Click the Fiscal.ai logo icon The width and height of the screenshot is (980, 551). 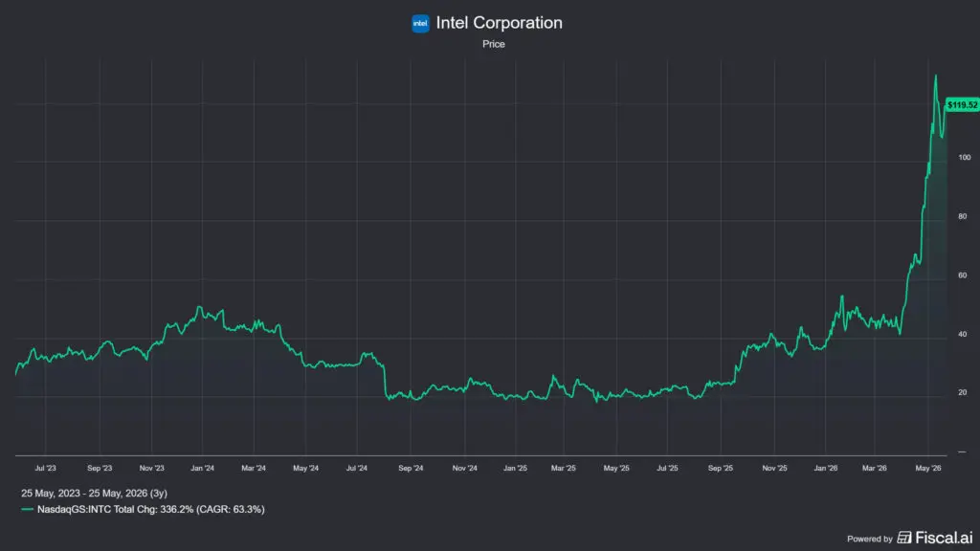pyautogui.click(x=904, y=538)
